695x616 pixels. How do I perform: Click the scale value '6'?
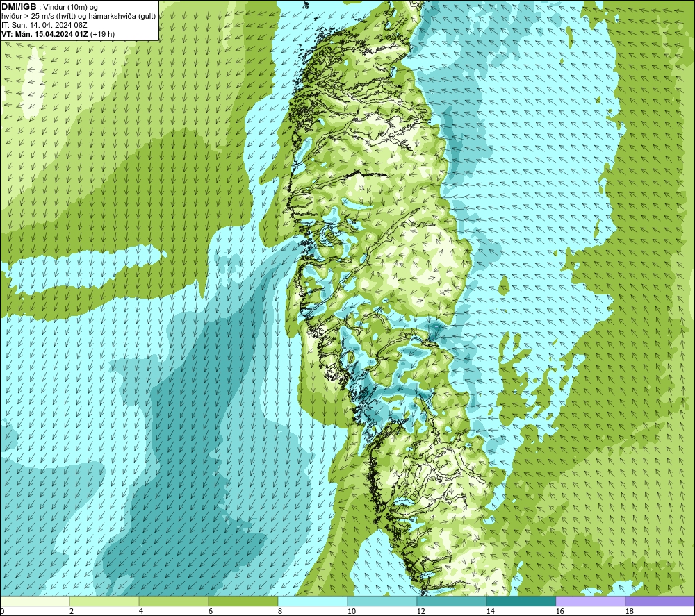click(211, 612)
